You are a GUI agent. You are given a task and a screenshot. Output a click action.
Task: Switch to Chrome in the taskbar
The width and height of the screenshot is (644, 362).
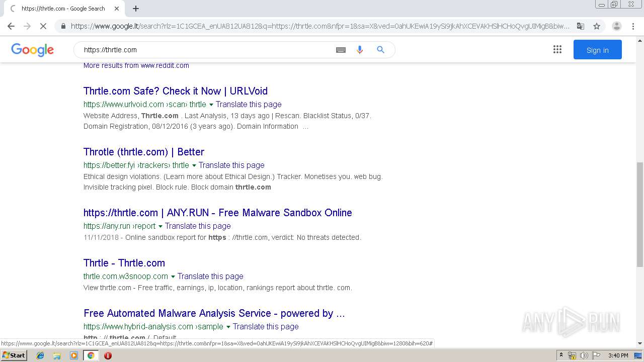[91, 355]
